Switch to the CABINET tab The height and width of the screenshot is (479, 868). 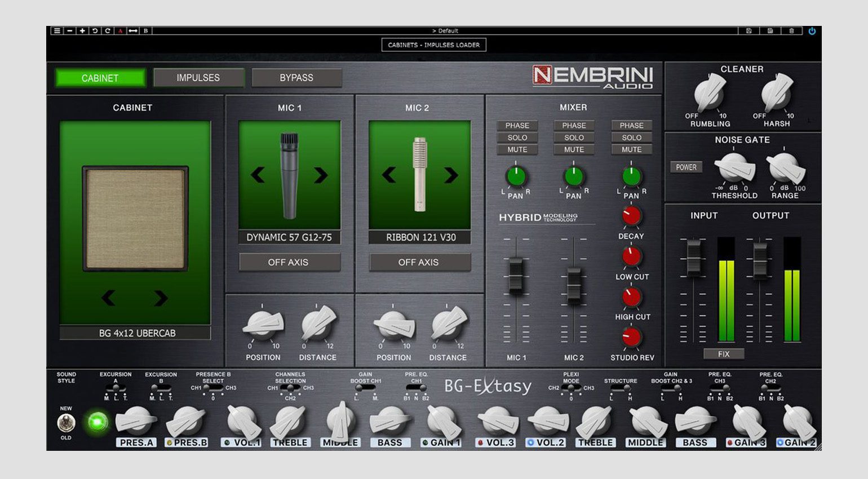click(100, 78)
